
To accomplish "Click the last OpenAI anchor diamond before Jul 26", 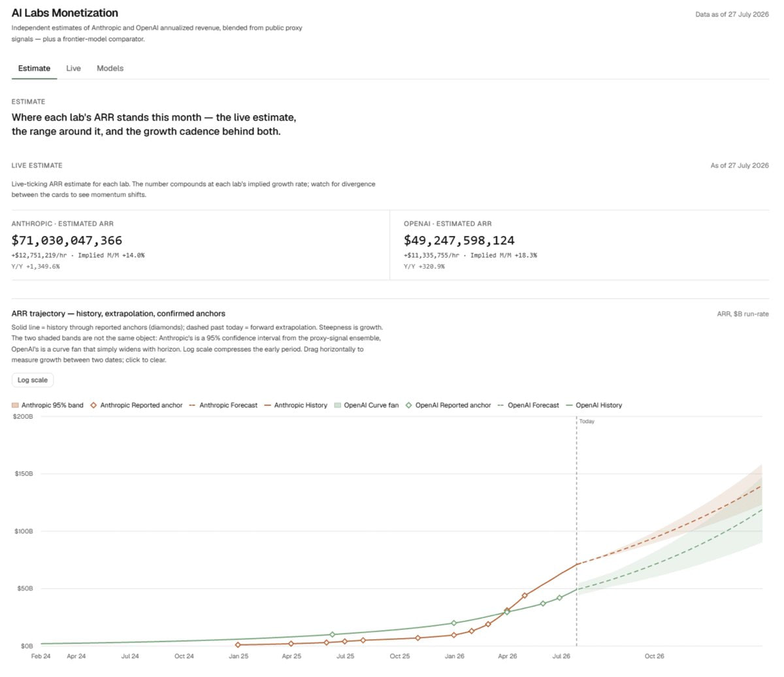I will tap(559, 598).
